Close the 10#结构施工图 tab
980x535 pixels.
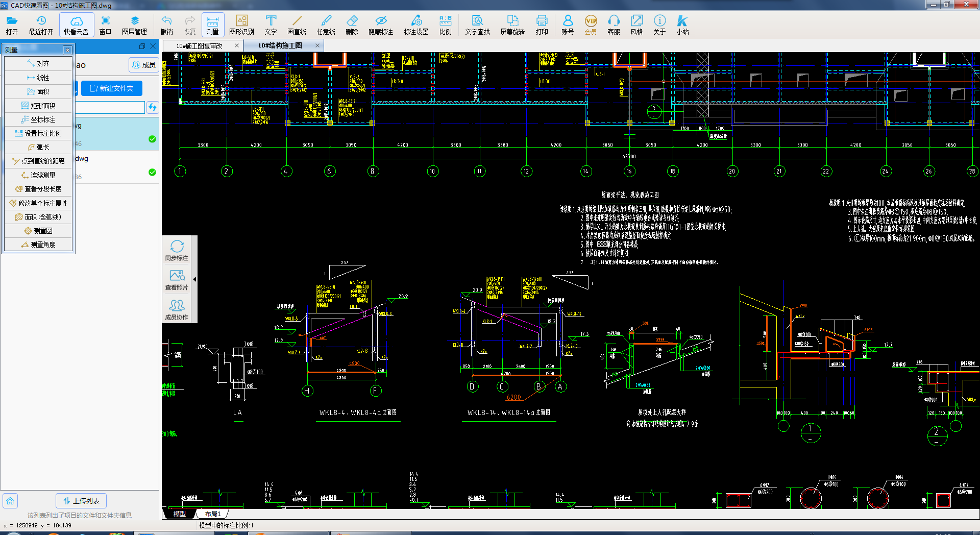point(317,45)
